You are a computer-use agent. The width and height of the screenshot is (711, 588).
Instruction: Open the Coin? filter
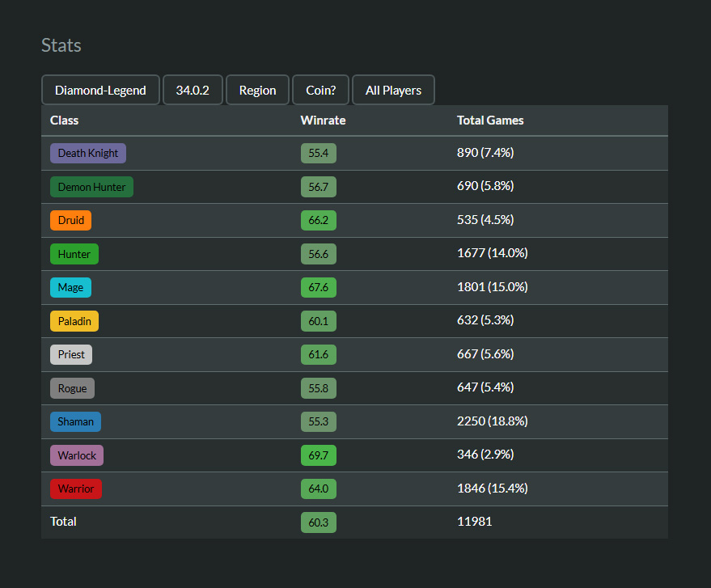point(320,90)
